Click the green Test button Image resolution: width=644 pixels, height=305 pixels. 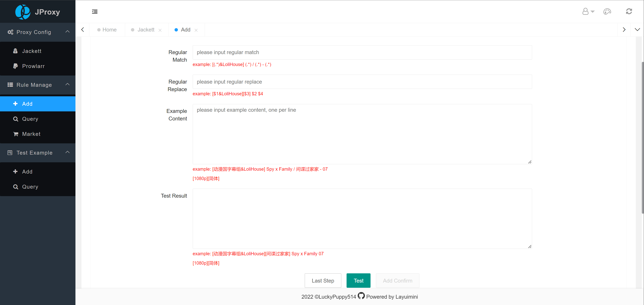click(x=358, y=281)
